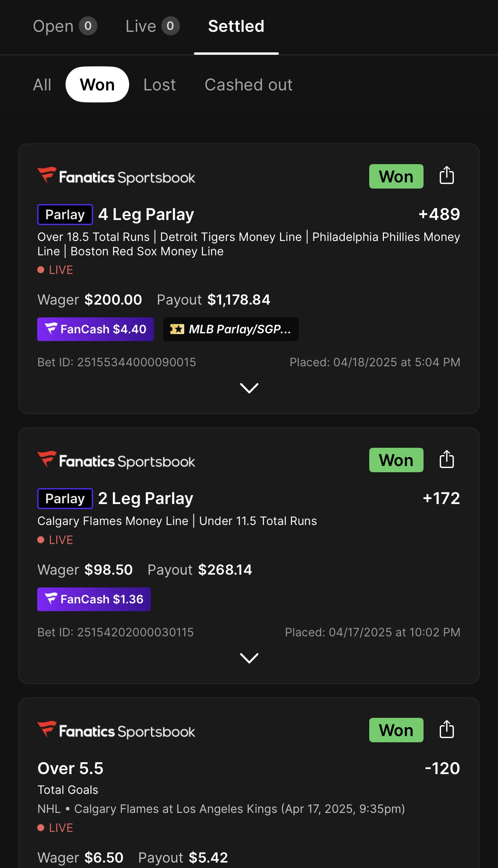498x868 pixels.
Task: Tap Fanatics Sportsbook logo on second bet
Action: point(116,461)
